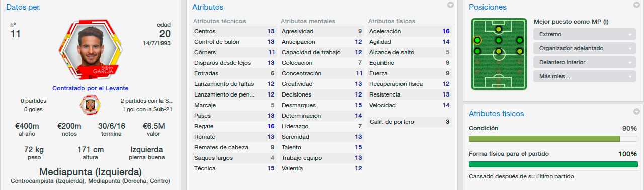644x190 pixels.
Task: Select the central midfielder position dot
Action: pyautogui.click(x=499, y=51)
